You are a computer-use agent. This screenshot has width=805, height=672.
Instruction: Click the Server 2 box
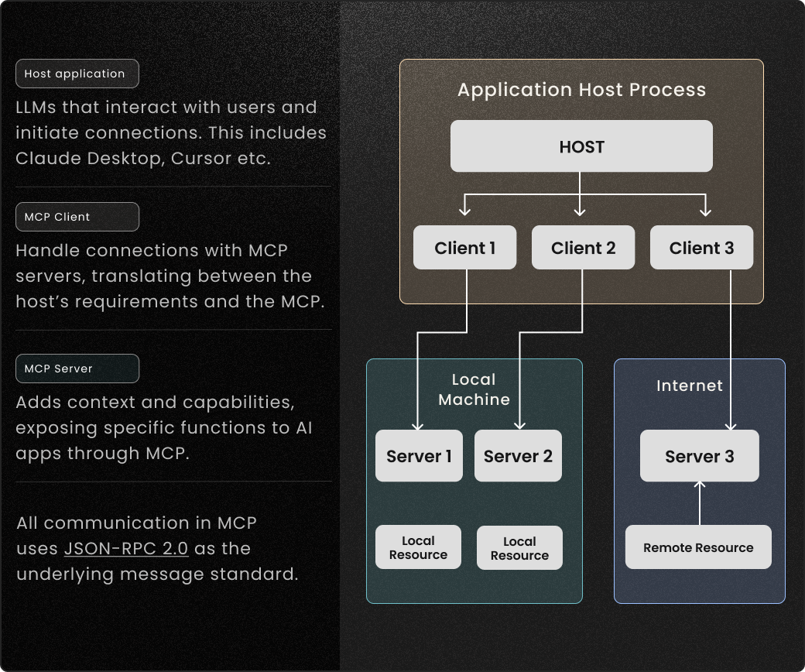tap(518, 456)
